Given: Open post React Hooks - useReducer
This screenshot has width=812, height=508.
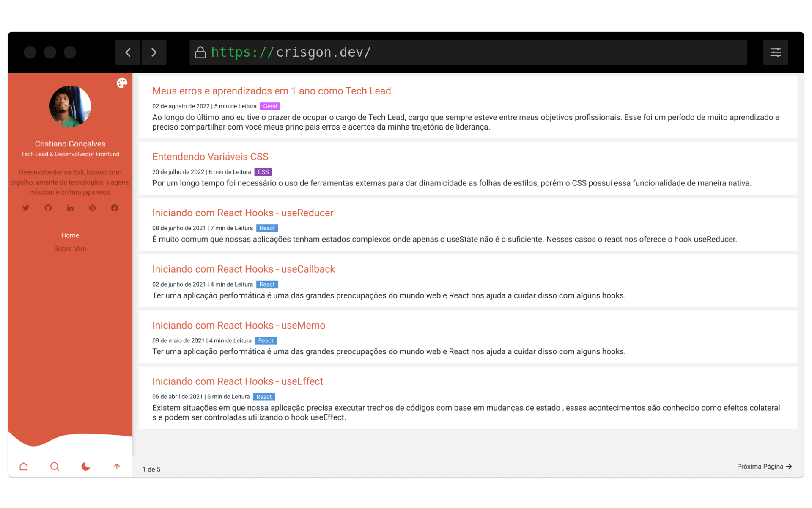Looking at the screenshot, I should click(243, 213).
